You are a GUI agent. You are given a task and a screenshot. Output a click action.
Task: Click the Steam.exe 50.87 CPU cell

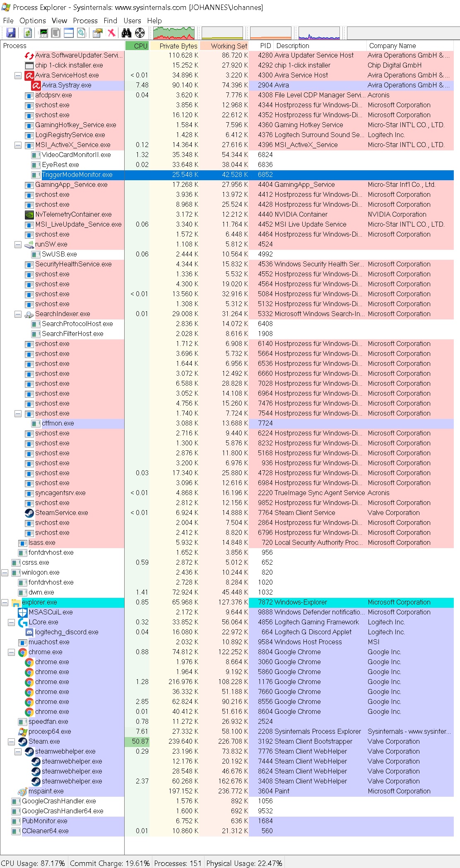point(137,742)
